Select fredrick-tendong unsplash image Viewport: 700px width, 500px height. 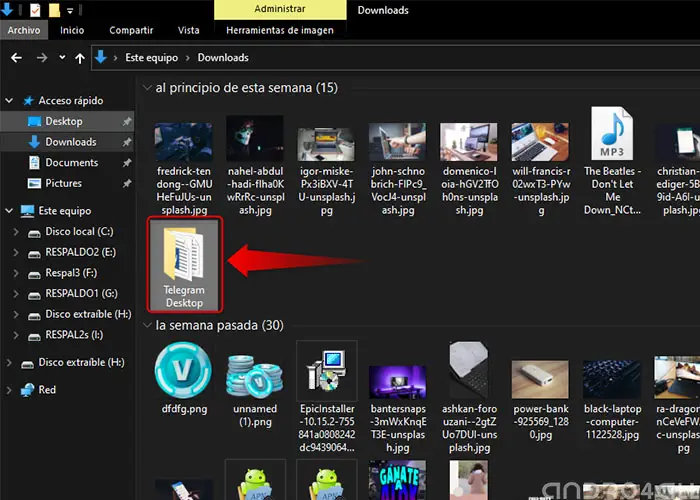tap(184, 169)
